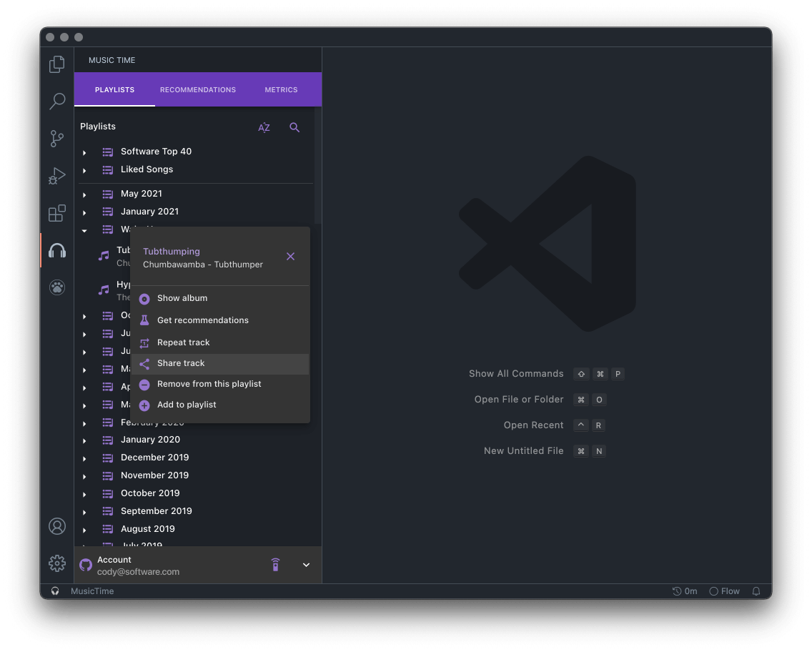
Task: Expand the Account dropdown chevron
Action: pyautogui.click(x=306, y=565)
